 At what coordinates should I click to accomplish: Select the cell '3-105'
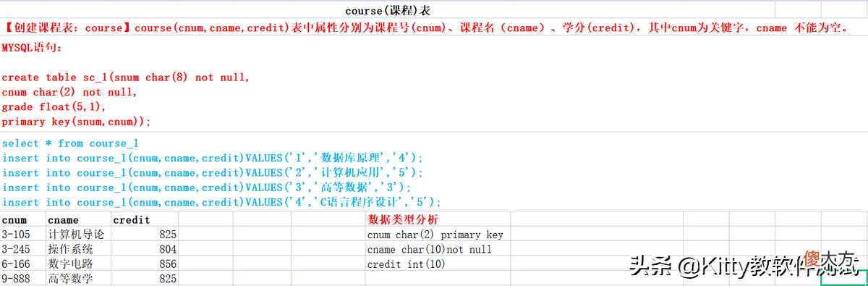pyautogui.click(x=23, y=235)
